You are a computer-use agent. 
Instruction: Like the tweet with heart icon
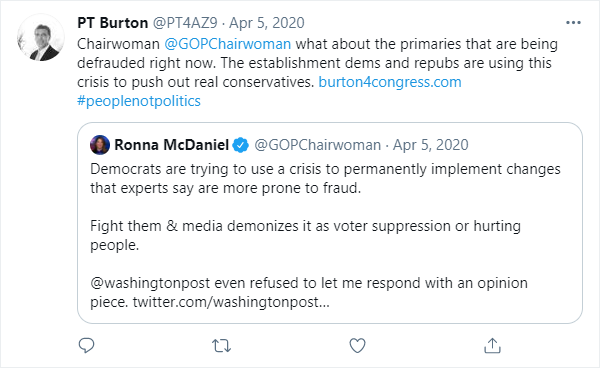[357, 345]
